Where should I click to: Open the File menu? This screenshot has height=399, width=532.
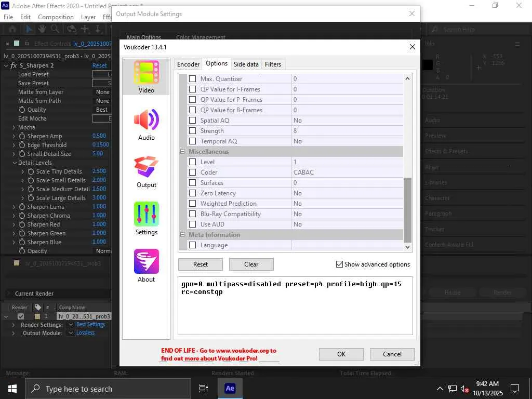pyautogui.click(x=8, y=17)
